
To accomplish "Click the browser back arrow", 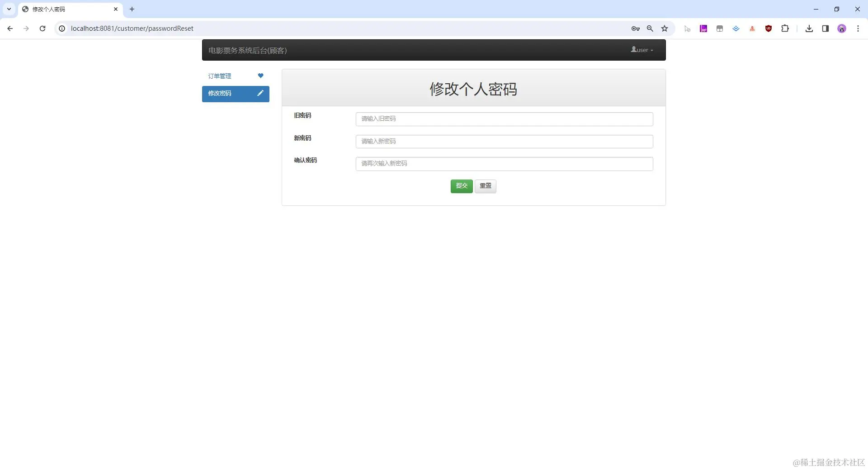I will click(10, 28).
